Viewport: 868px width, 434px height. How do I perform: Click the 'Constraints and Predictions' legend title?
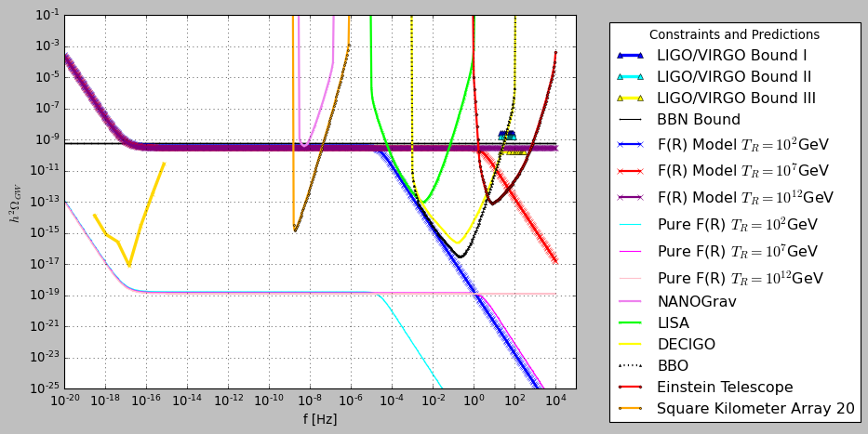[734, 34]
